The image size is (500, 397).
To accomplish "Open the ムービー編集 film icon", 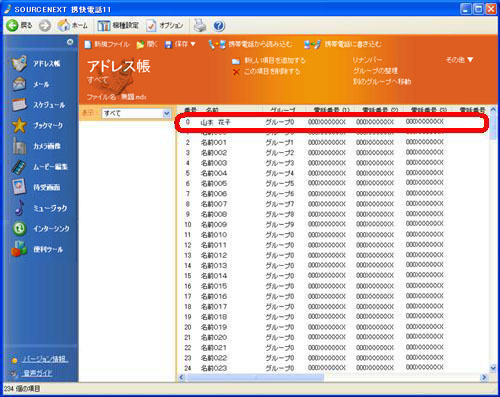I will pos(19,167).
